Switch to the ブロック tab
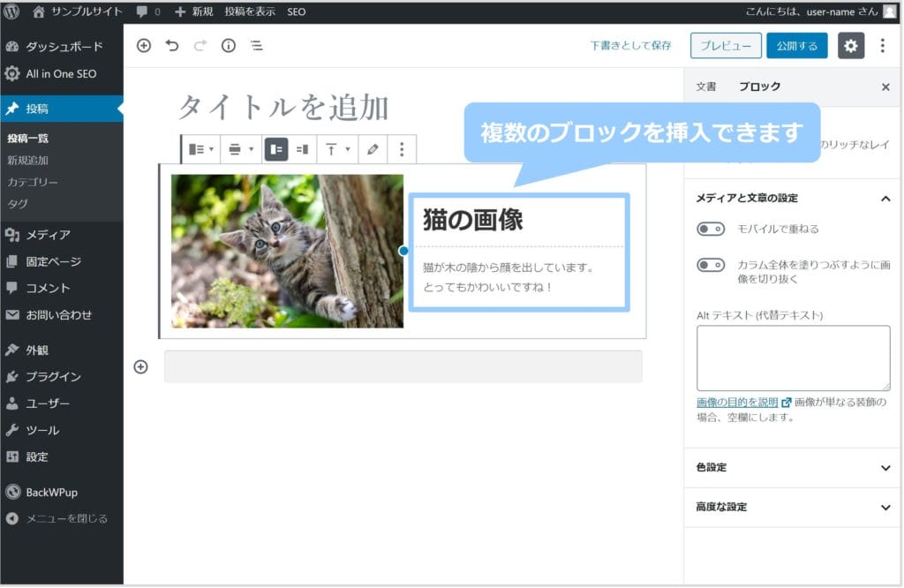The width and height of the screenshot is (904, 588). (x=760, y=87)
